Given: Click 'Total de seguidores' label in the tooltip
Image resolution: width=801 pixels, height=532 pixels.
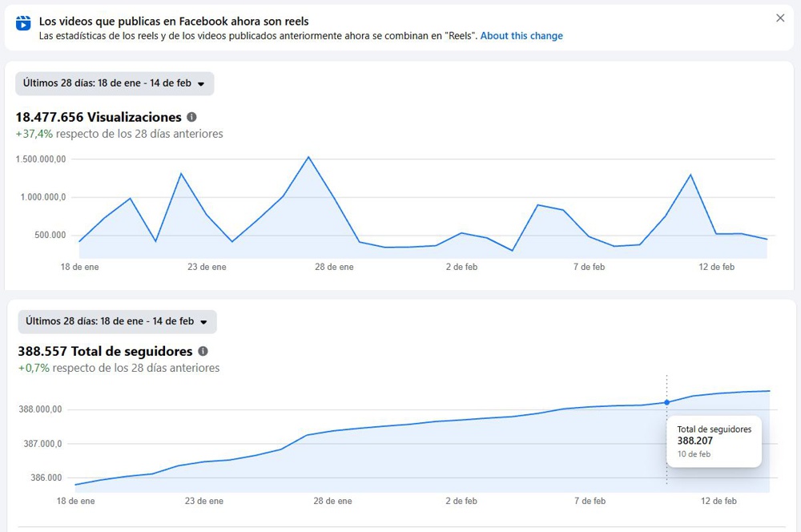Looking at the screenshot, I should [x=714, y=429].
